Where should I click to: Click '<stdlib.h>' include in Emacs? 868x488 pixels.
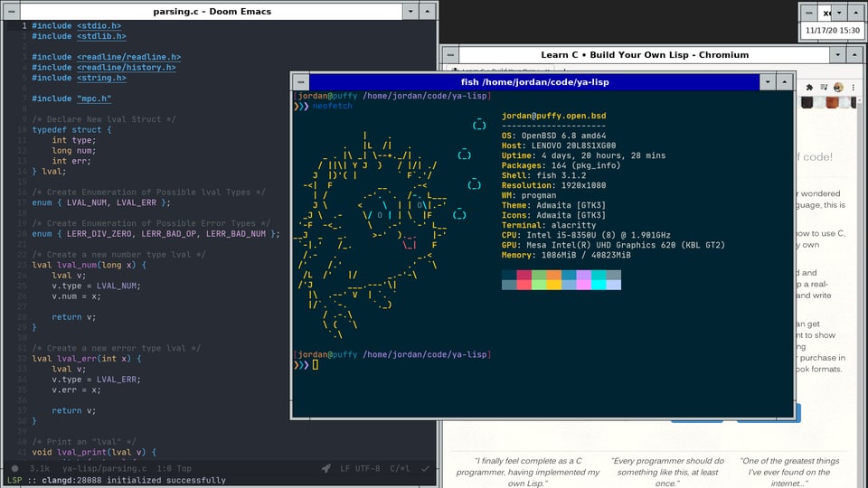pyautogui.click(x=101, y=36)
